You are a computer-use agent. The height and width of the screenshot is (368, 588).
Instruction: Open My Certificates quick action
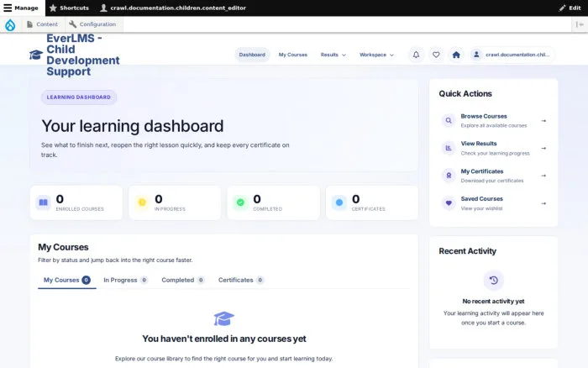[494, 176]
